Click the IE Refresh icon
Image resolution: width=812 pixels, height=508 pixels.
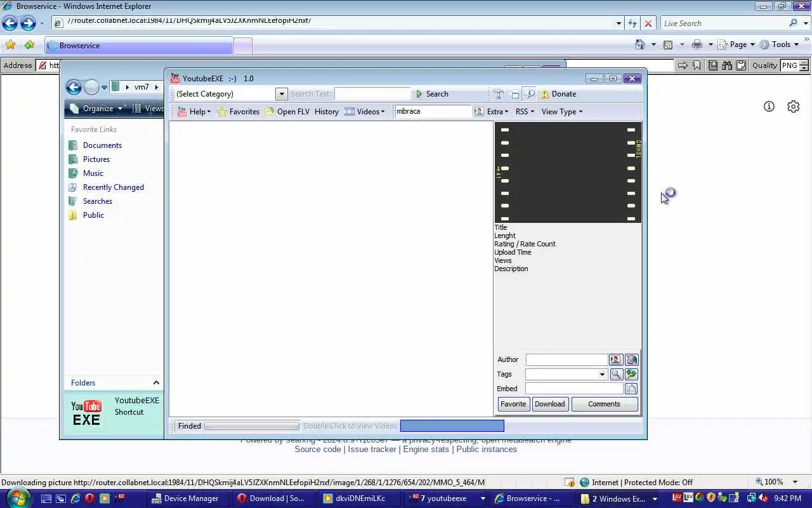tap(632, 23)
